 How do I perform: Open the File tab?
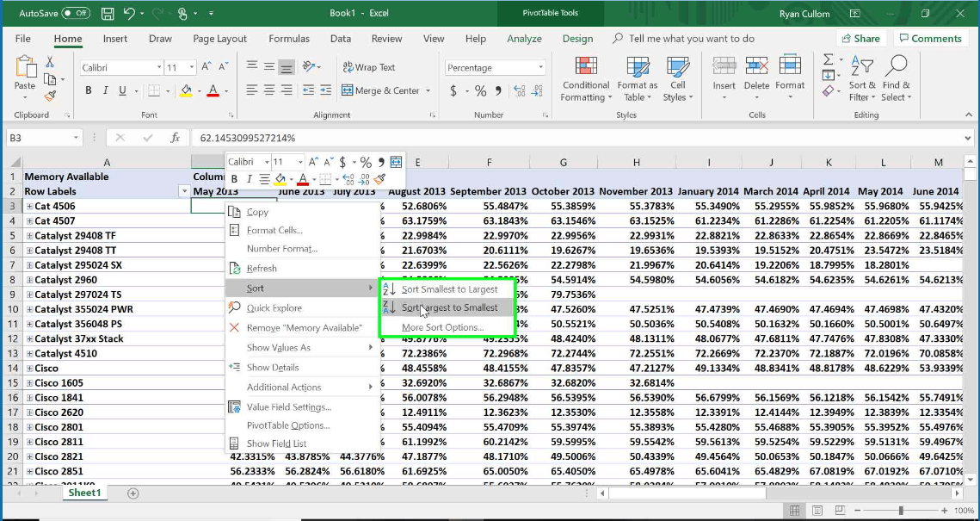pos(23,39)
